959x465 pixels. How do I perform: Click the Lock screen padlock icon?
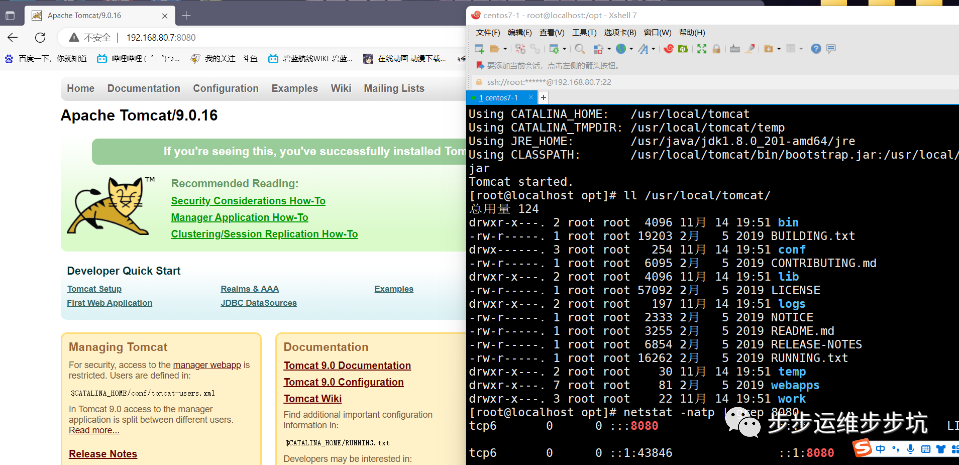pos(716,49)
